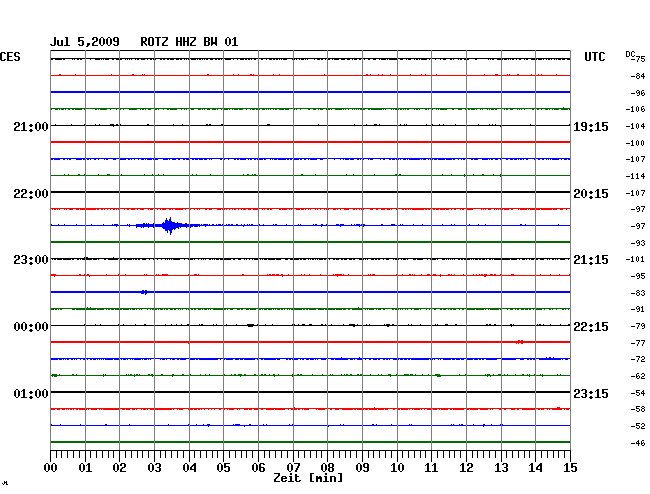Select the 01:00 local time label
This screenshot has height=494, width=650.
(x=31, y=394)
